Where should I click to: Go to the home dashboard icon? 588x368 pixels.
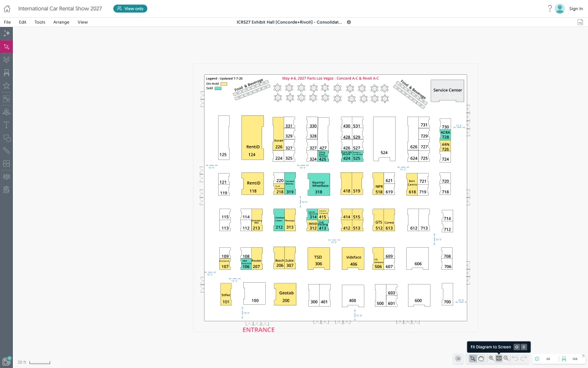tap(7, 9)
